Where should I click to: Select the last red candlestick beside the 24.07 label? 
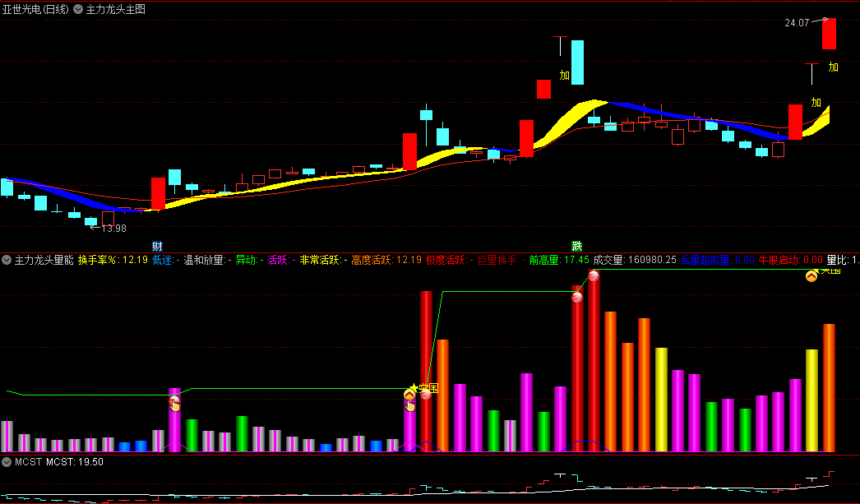[x=829, y=34]
